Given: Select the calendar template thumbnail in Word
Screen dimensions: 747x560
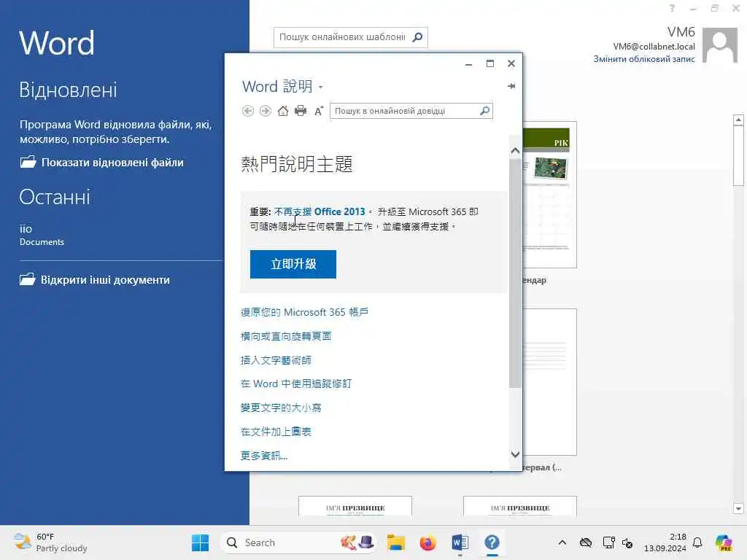Looking at the screenshot, I should [550, 194].
